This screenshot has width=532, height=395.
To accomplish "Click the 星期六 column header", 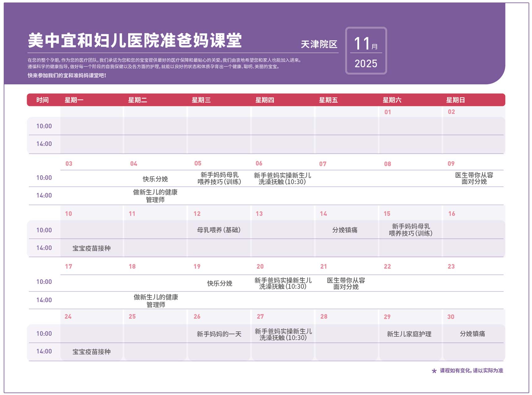I will (x=392, y=100).
